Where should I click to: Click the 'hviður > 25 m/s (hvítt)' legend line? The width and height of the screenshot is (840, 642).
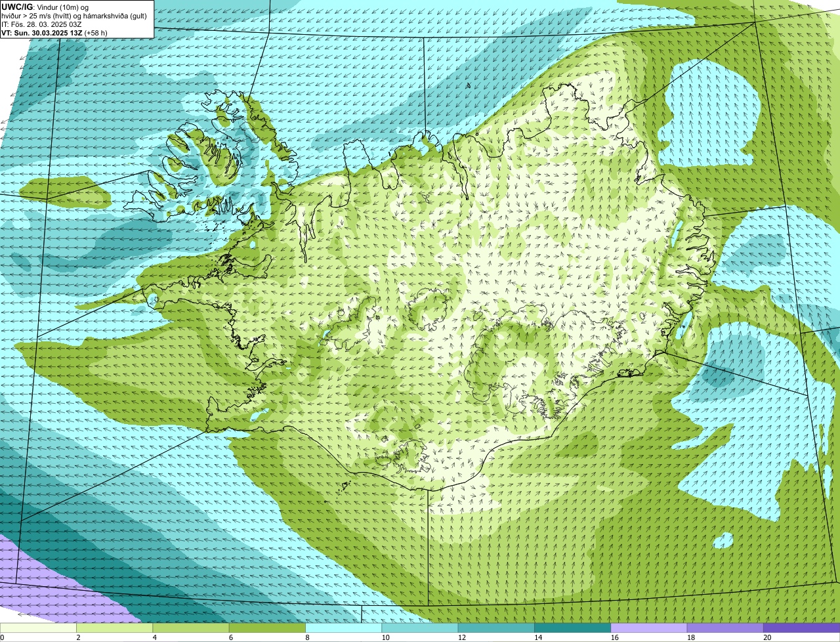coord(75,15)
